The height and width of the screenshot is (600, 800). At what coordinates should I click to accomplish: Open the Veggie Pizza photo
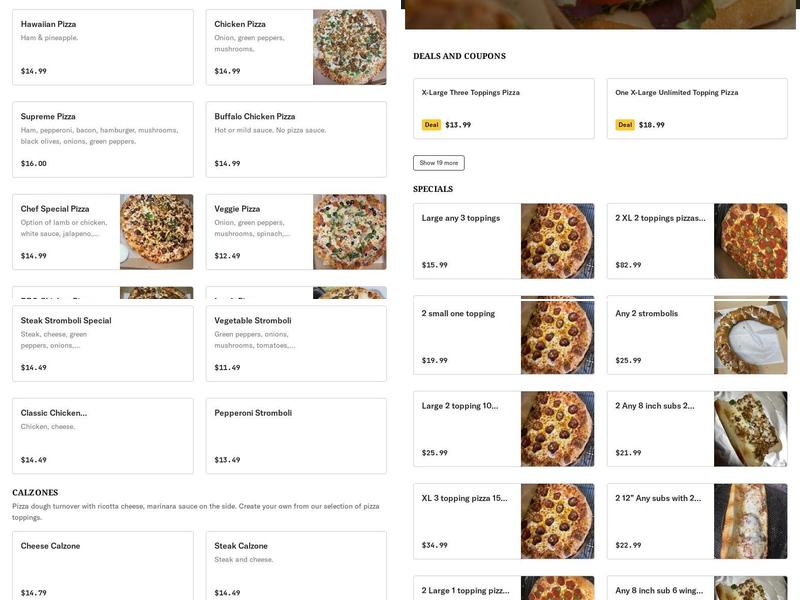(x=349, y=232)
